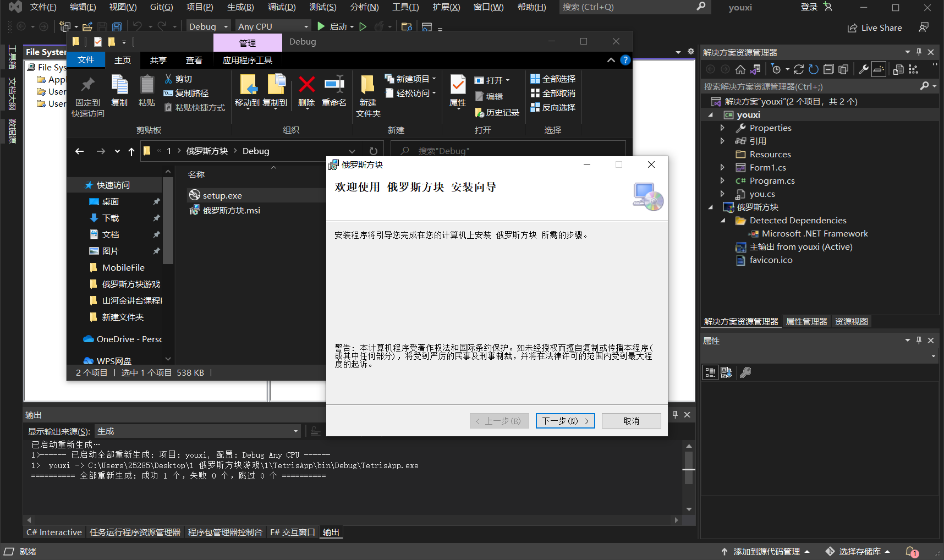
Task: Open the 生成(B) Build menu
Action: pyautogui.click(x=240, y=7)
